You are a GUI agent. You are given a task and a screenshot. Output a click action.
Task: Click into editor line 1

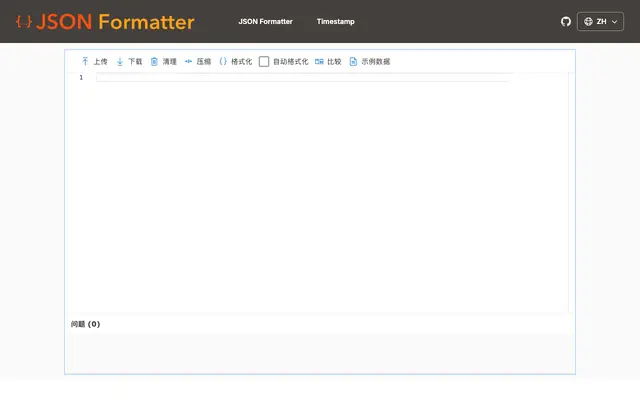(x=302, y=78)
